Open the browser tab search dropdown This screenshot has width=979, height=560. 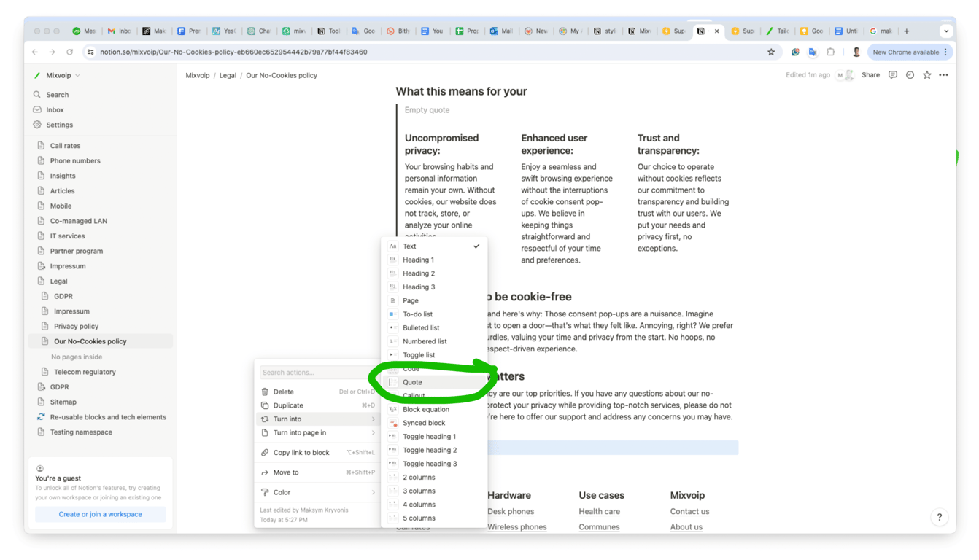tap(946, 31)
